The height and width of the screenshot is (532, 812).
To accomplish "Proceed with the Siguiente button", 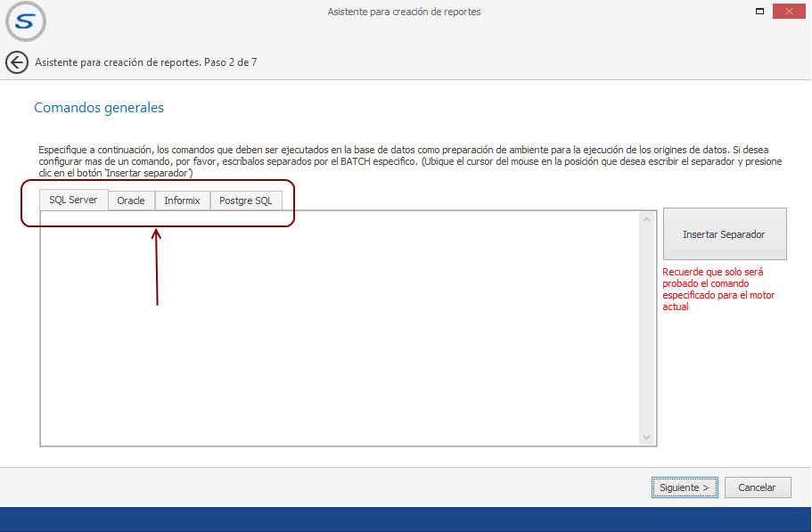I will pos(685,487).
